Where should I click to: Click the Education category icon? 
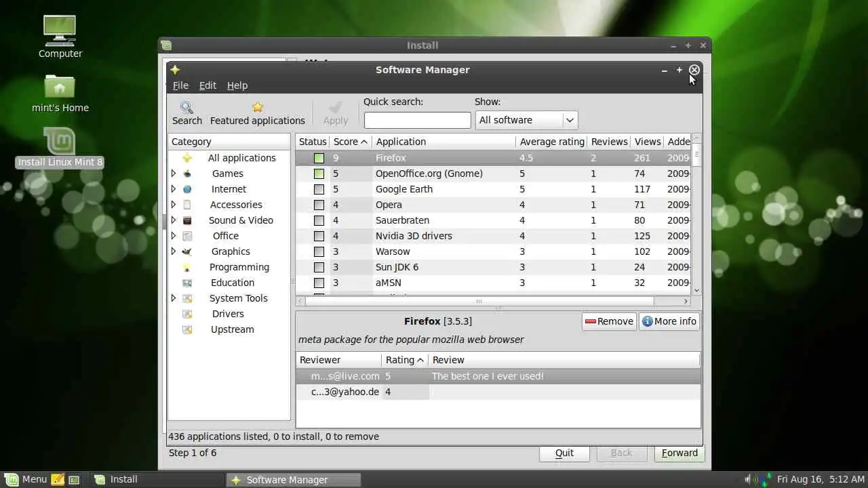(x=187, y=283)
